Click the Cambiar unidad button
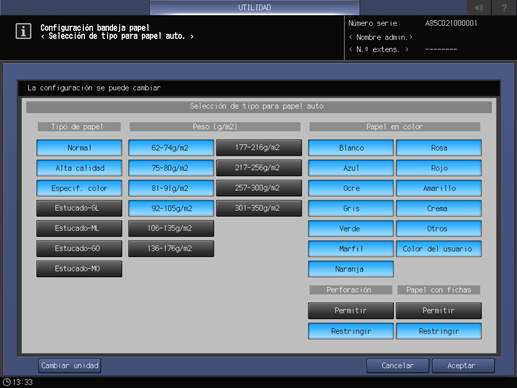This screenshot has width=517, height=388. tap(70, 366)
